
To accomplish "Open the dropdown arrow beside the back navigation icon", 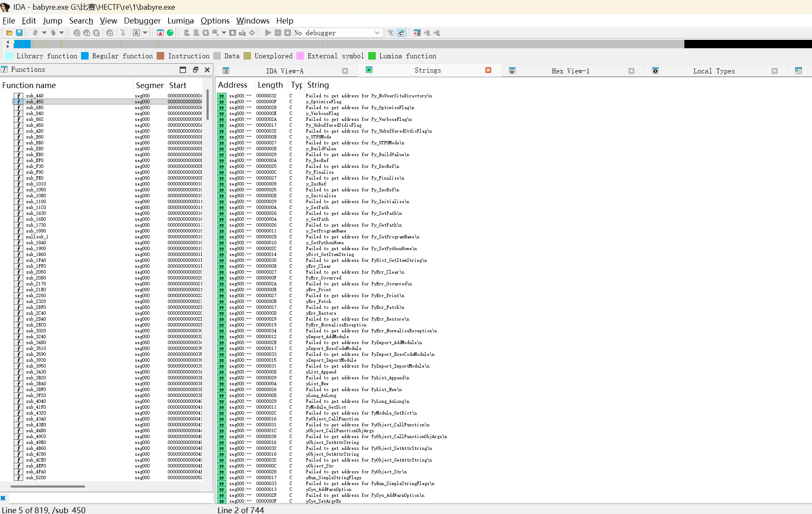I will point(44,33).
